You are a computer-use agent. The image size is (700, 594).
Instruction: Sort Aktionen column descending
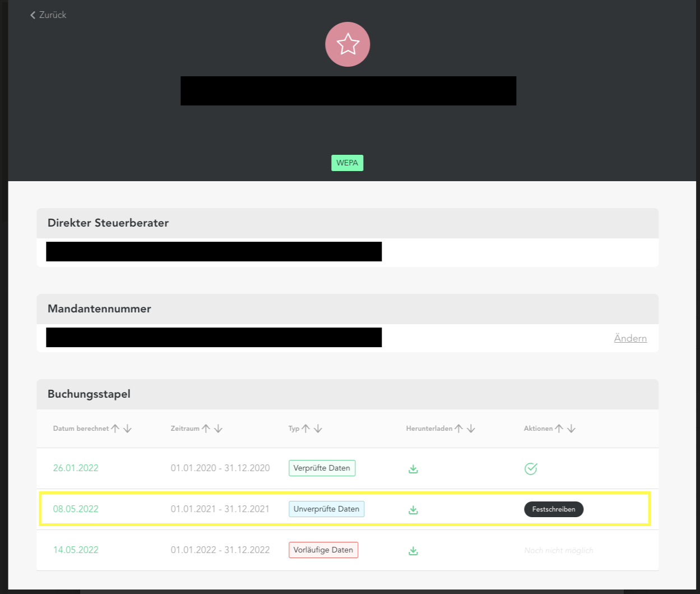(x=571, y=429)
